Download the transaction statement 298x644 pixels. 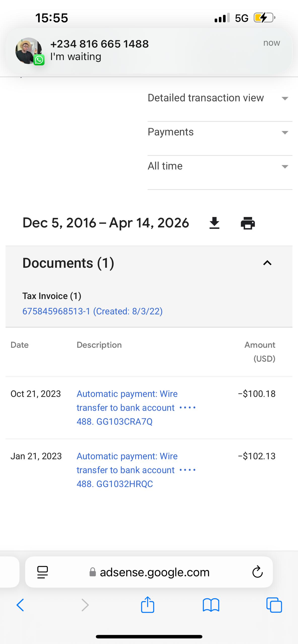pyautogui.click(x=214, y=223)
